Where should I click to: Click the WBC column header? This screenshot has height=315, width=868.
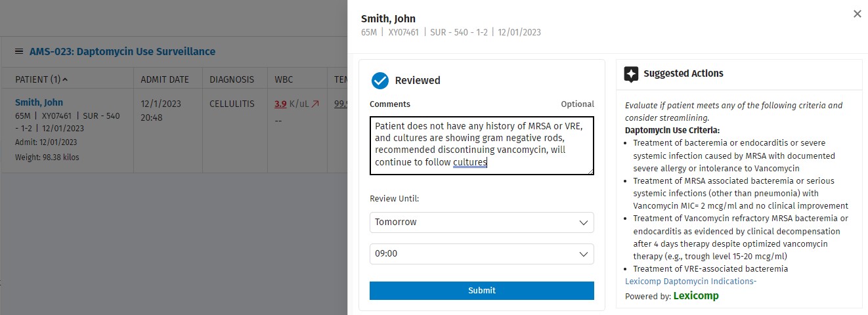pyautogui.click(x=284, y=79)
